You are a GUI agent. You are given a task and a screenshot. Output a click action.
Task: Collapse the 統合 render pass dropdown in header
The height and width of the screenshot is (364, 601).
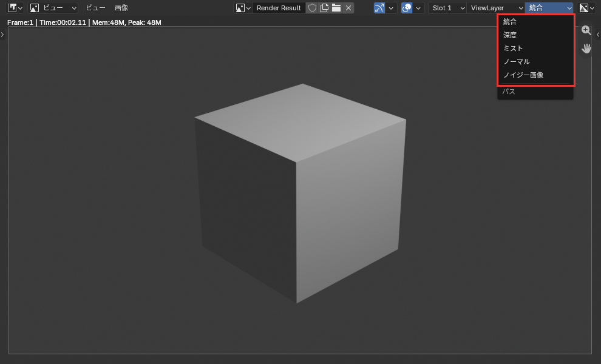(x=549, y=8)
